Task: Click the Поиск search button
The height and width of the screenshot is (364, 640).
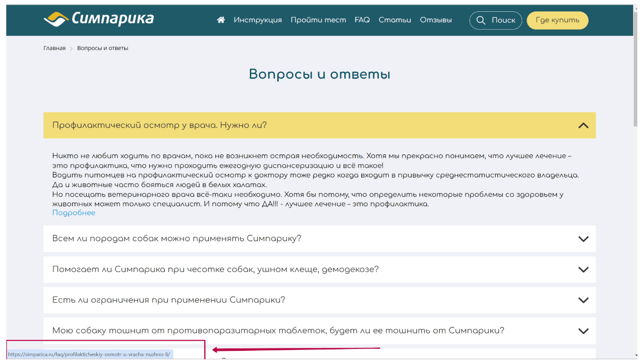Action: coord(495,20)
